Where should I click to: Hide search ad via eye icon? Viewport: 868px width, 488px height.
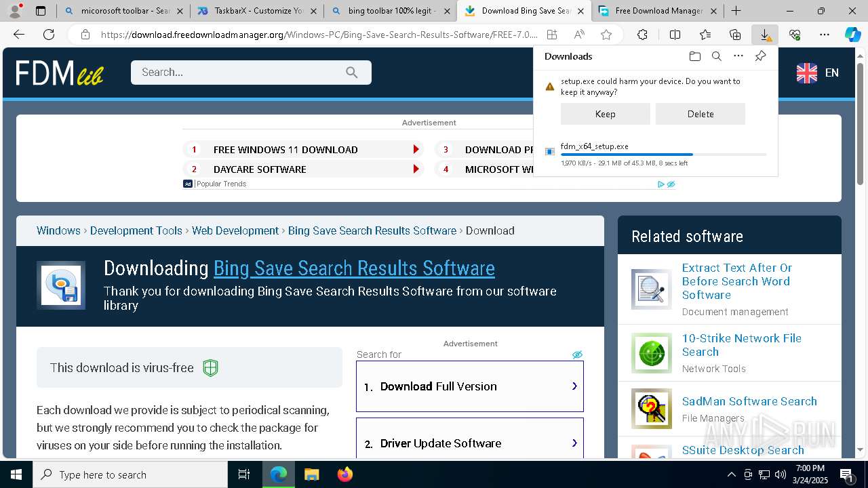click(577, 354)
